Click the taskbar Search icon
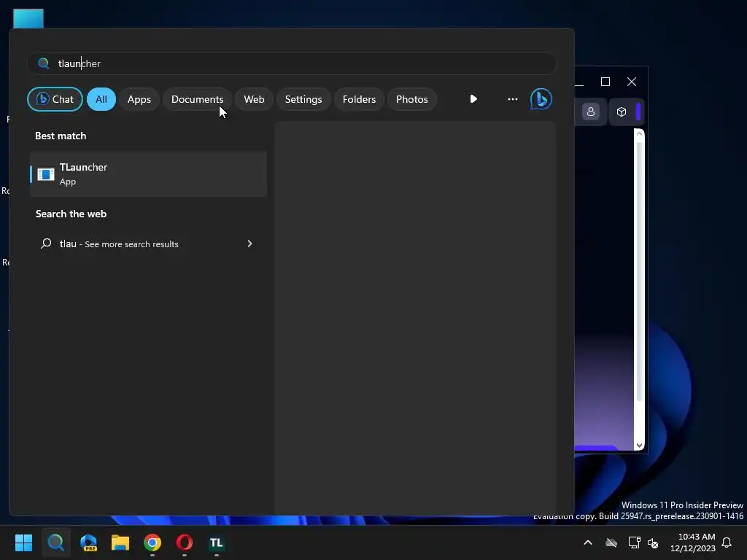 pos(55,542)
